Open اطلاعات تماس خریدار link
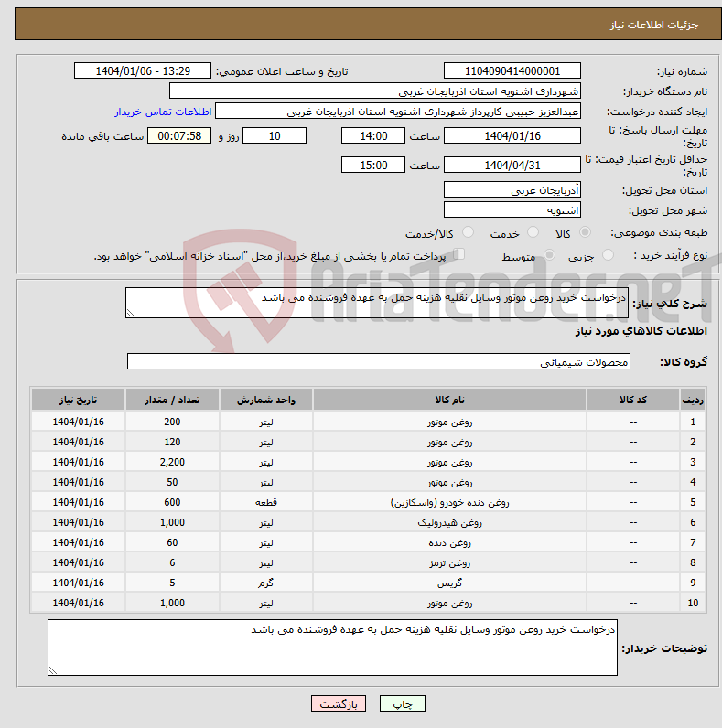722x728 pixels. [163, 112]
